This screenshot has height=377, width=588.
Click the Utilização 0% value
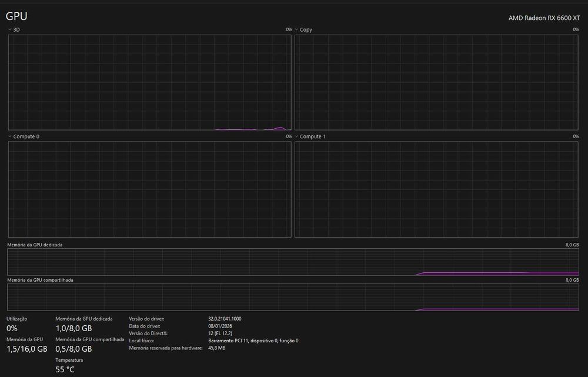(12, 328)
